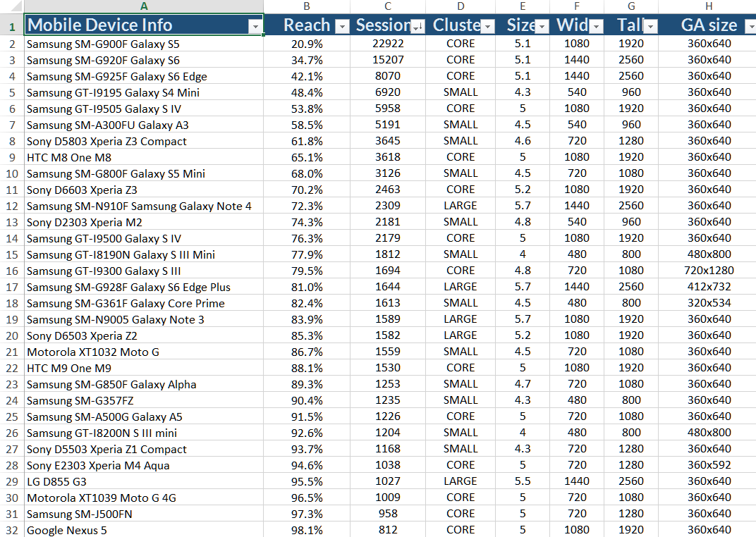The width and height of the screenshot is (756, 537).
Task: Click Wide value 1440 in Galaxy S6 Edge Plus row
Action: tap(577, 287)
